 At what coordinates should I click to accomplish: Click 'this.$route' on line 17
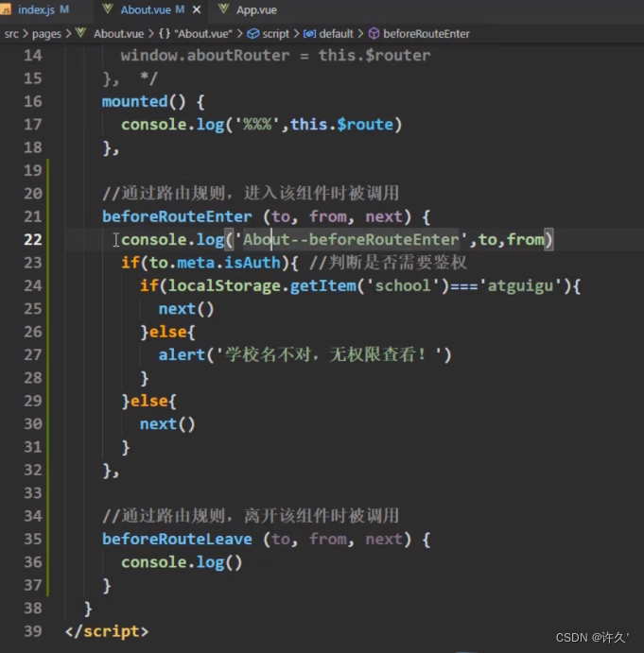341,125
